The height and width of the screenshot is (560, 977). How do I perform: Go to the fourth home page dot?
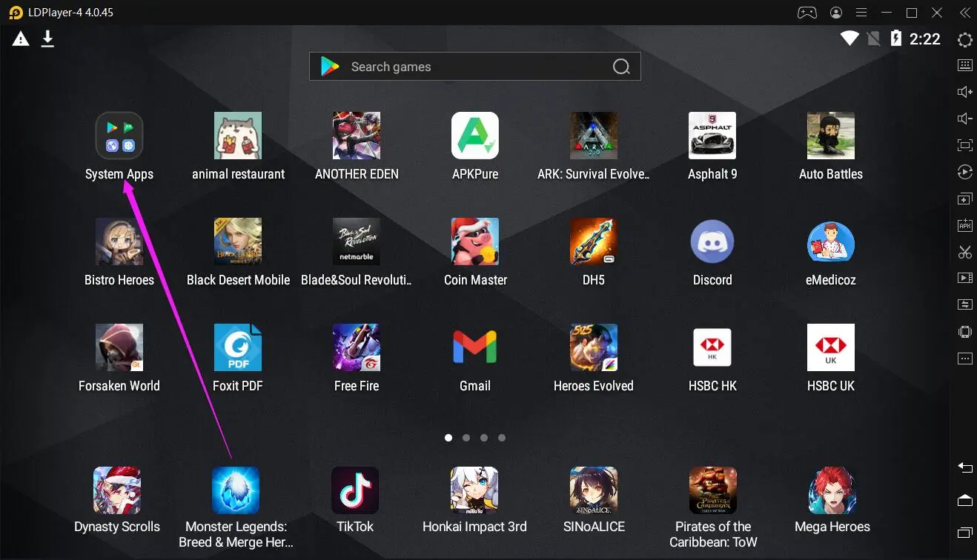tap(502, 438)
